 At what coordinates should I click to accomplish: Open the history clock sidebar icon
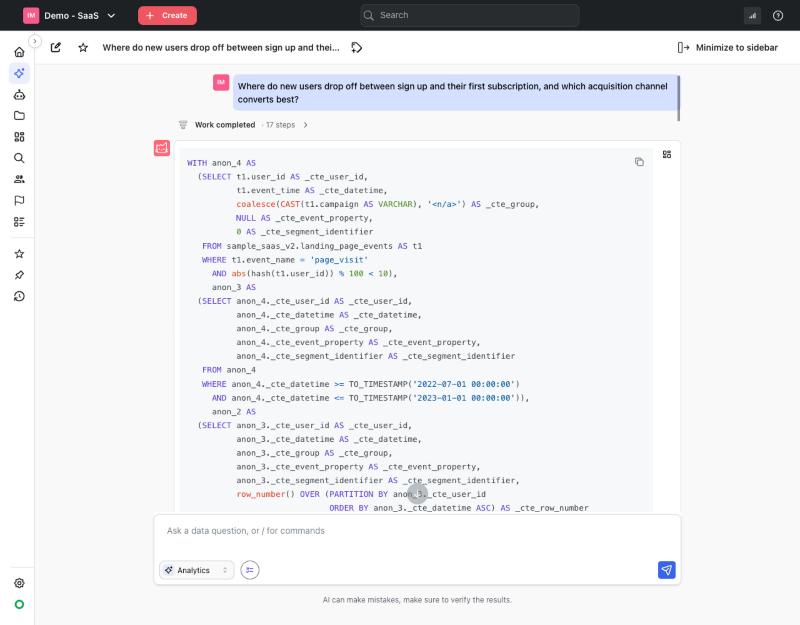19,296
